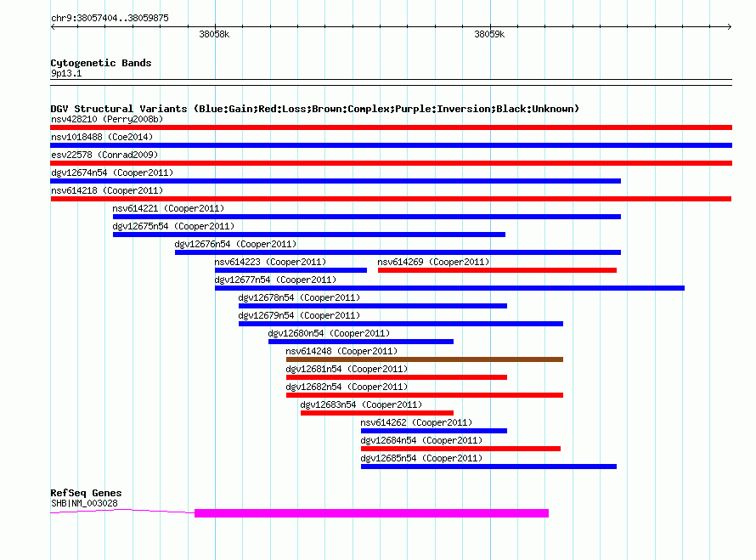Click the 9p13.1 cytogenetic band bar
The height and width of the screenshot is (560, 756).
point(391,82)
